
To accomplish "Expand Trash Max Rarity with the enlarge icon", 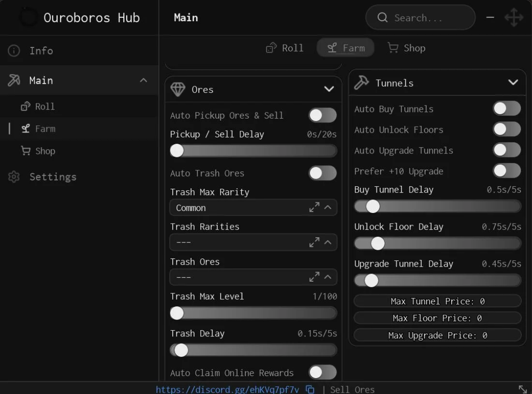I will pos(314,207).
